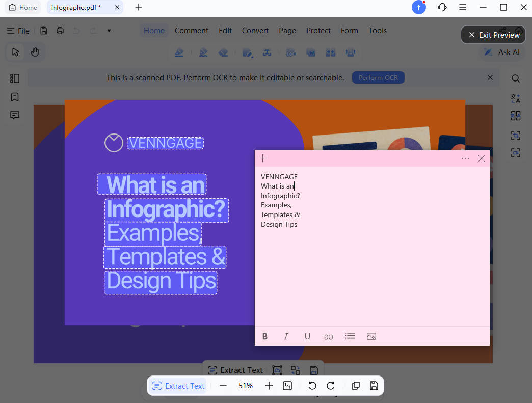Click the save icon next to File
The width and height of the screenshot is (532, 403).
[44, 31]
